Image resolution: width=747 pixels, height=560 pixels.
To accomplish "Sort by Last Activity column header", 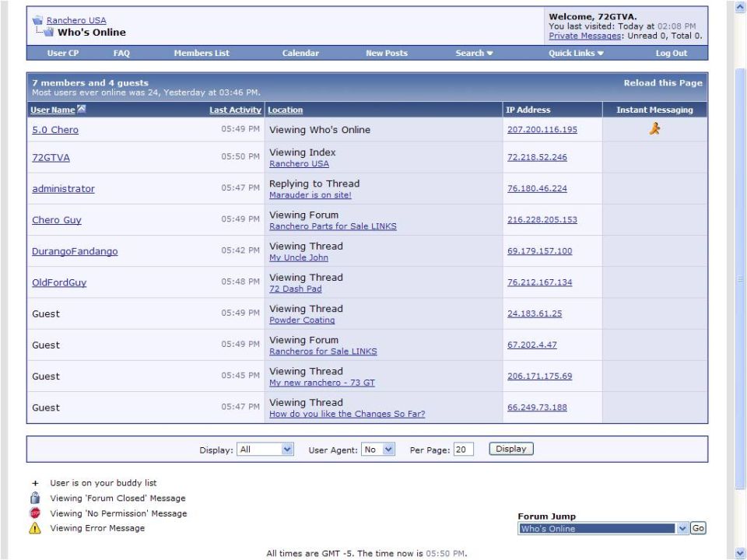I will click(235, 110).
